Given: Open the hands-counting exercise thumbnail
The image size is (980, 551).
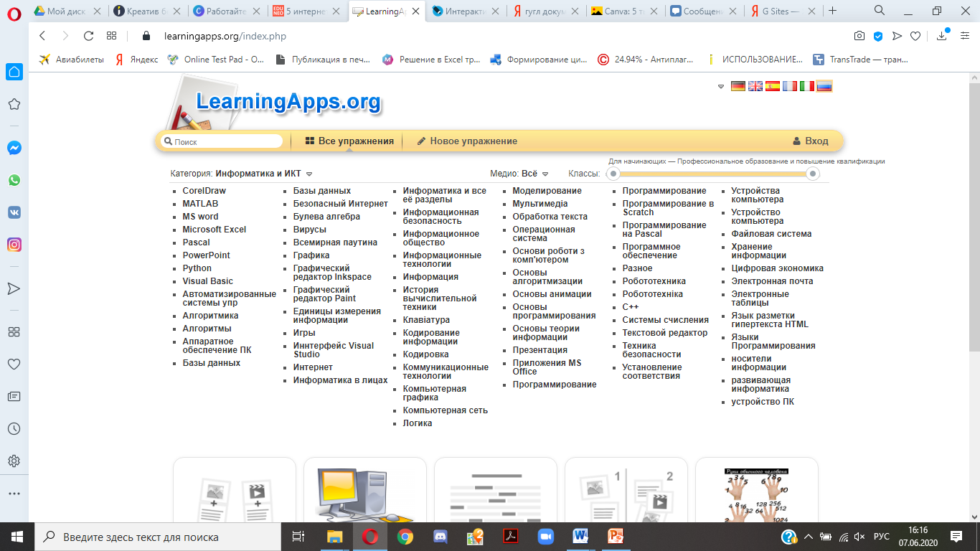Looking at the screenshot, I should 757,490.
